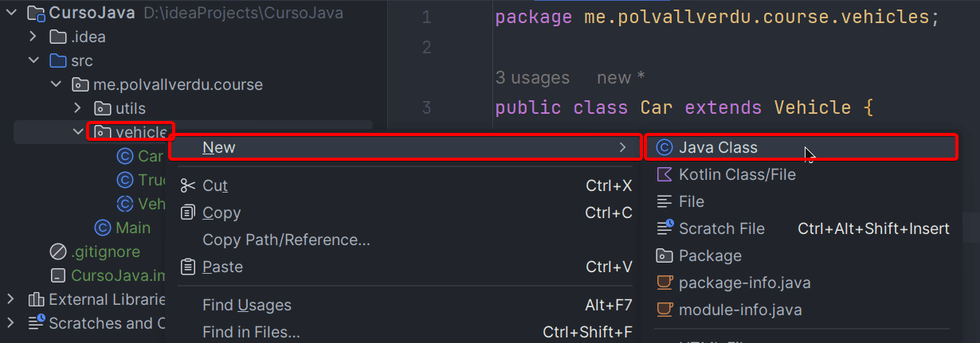
Task: Expand the .idea folder
Action: coord(33,37)
